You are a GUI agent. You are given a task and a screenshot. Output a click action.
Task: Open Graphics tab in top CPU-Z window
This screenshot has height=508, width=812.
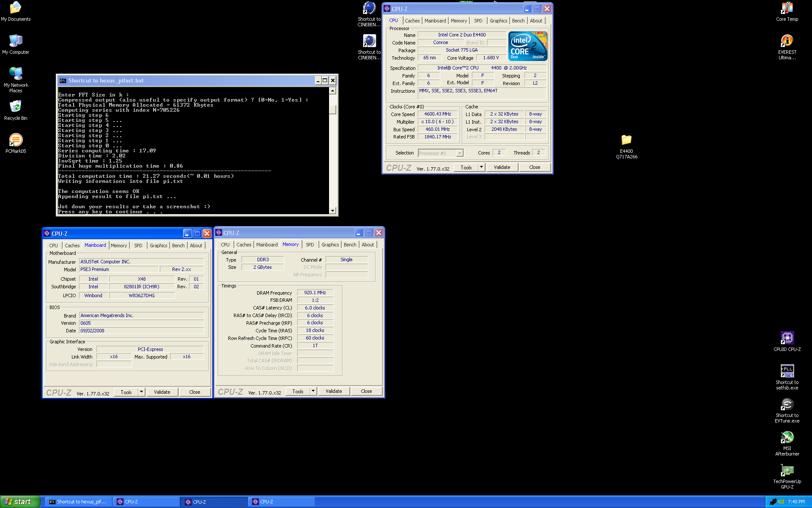pyautogui.click(x=498, y=21)
